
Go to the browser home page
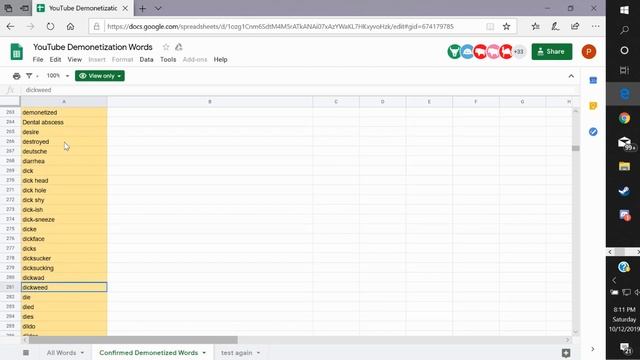70,27
